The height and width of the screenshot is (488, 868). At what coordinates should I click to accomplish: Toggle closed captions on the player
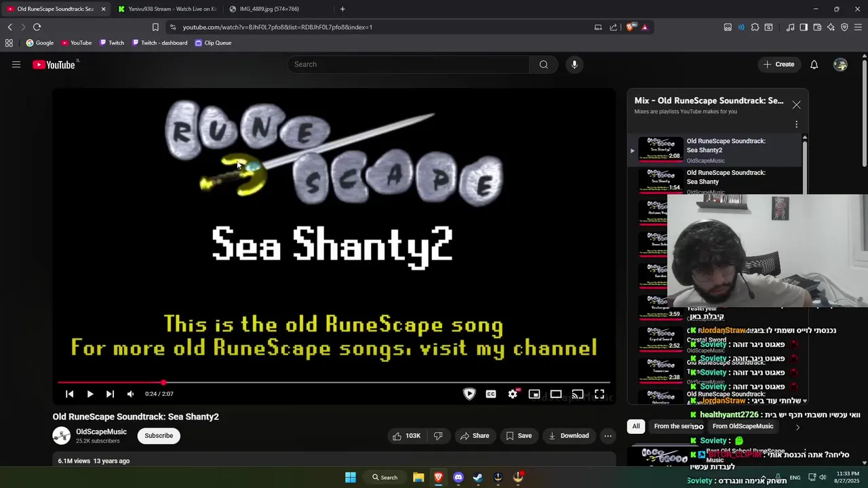pos(491,394)
